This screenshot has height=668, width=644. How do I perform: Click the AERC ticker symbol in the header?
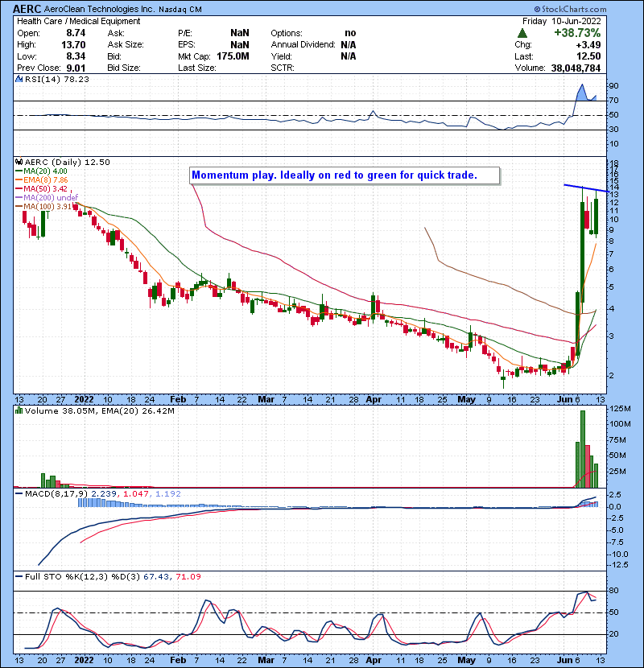coord(27,9)
